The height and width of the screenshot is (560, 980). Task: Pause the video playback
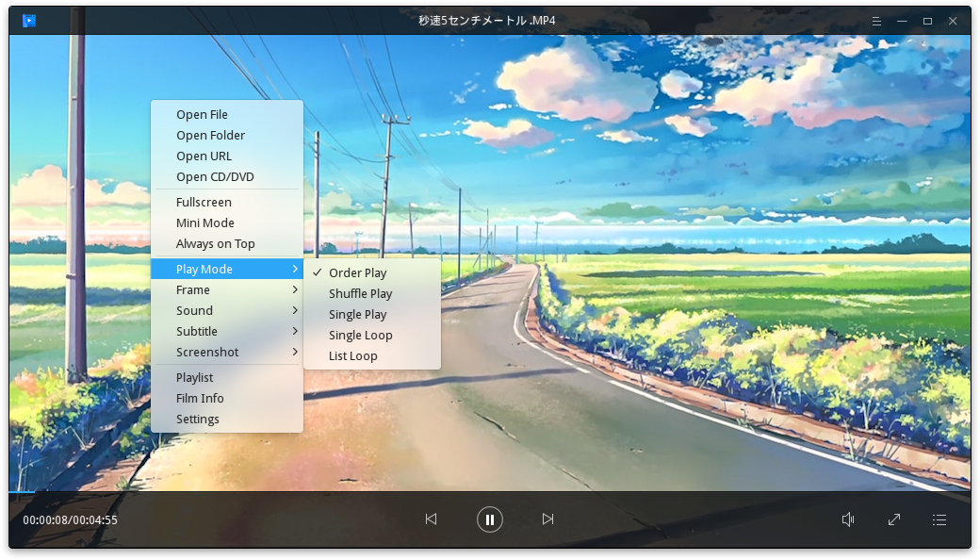[490, 519]
